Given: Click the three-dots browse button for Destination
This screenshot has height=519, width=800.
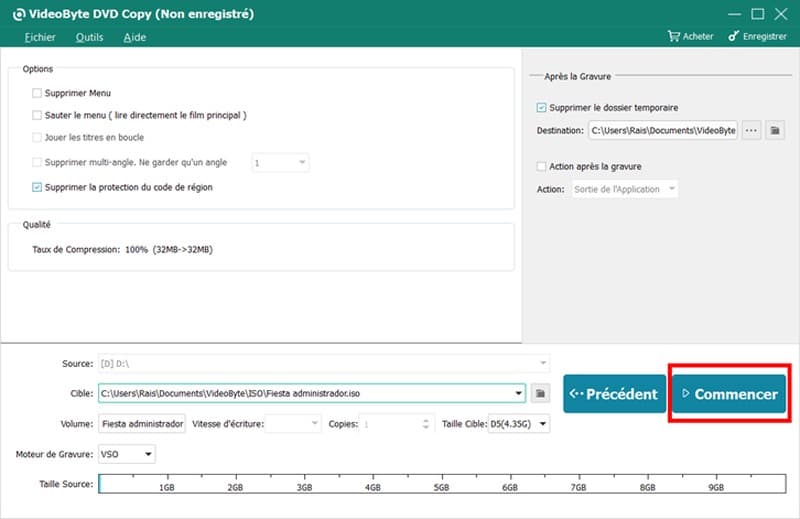Looking at the screenshot, I should click(751, 130).
